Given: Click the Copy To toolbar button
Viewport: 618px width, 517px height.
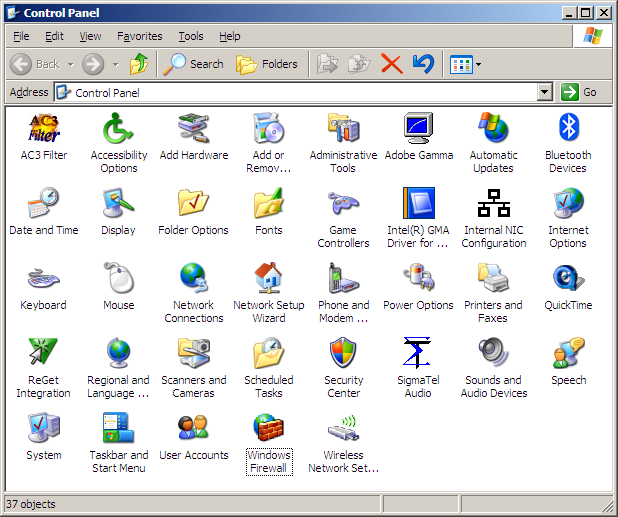Looking at the screenshot, I should [359, 64].
